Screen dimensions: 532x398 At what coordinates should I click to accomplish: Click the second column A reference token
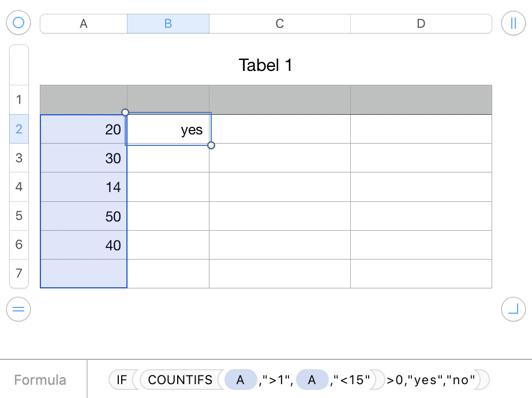[x=312, y=380]
